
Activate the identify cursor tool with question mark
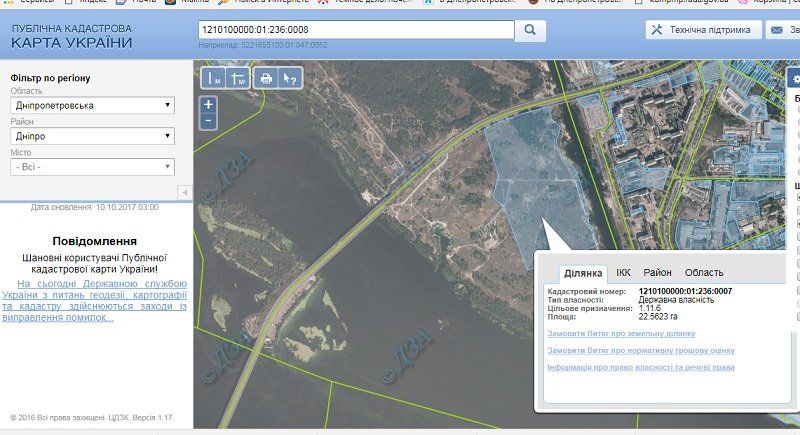click(x=289, y=78)
